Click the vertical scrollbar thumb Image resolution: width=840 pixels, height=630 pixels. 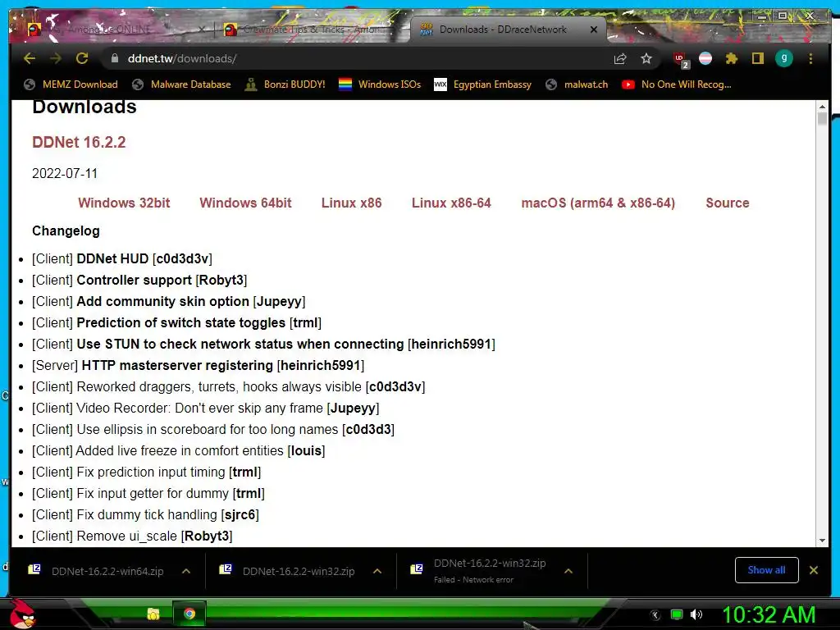coord(822,118)
